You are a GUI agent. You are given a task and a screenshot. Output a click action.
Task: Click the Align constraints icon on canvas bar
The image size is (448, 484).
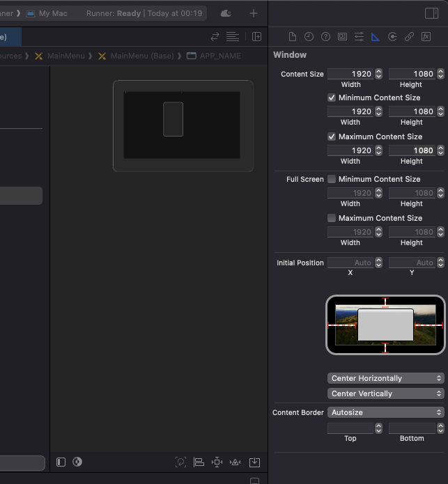click(199, 462)
